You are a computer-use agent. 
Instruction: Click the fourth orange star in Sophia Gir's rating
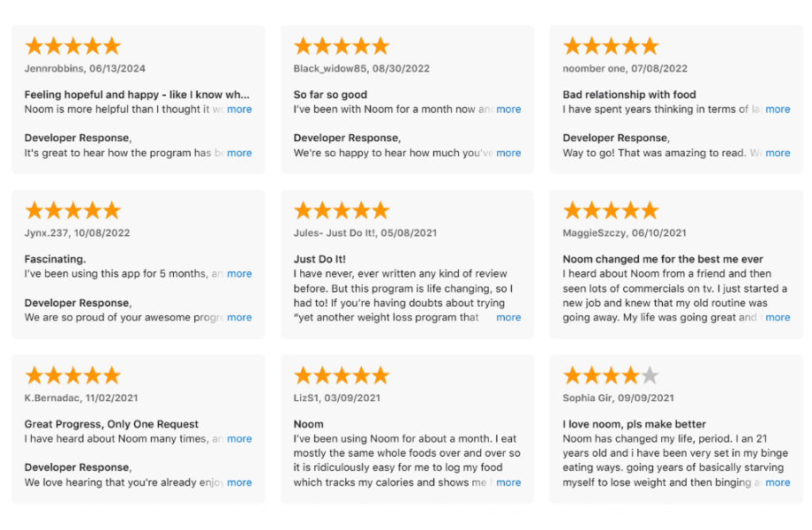click(x=628, y=375)
